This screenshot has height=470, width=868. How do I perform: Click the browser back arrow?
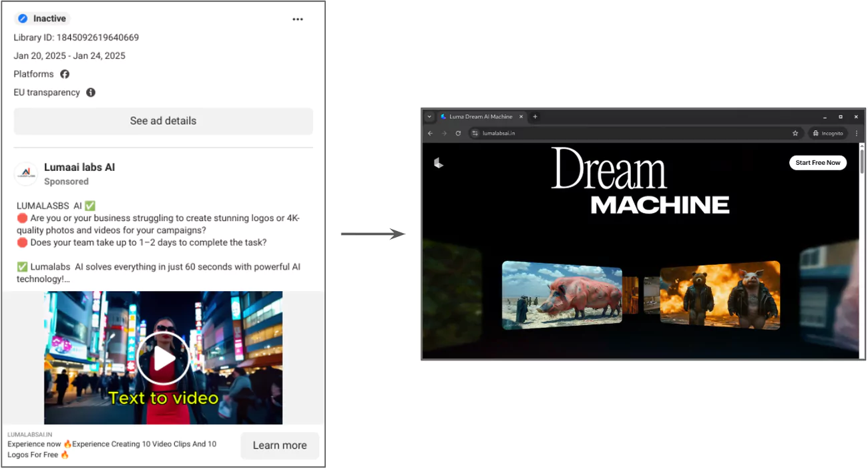coord(430,134)
